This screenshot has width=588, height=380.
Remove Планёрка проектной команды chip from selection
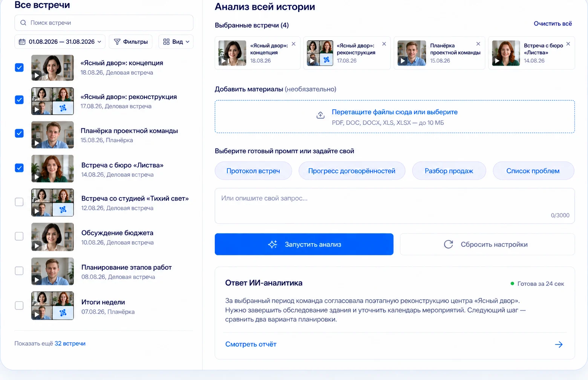tap(478, 44)
